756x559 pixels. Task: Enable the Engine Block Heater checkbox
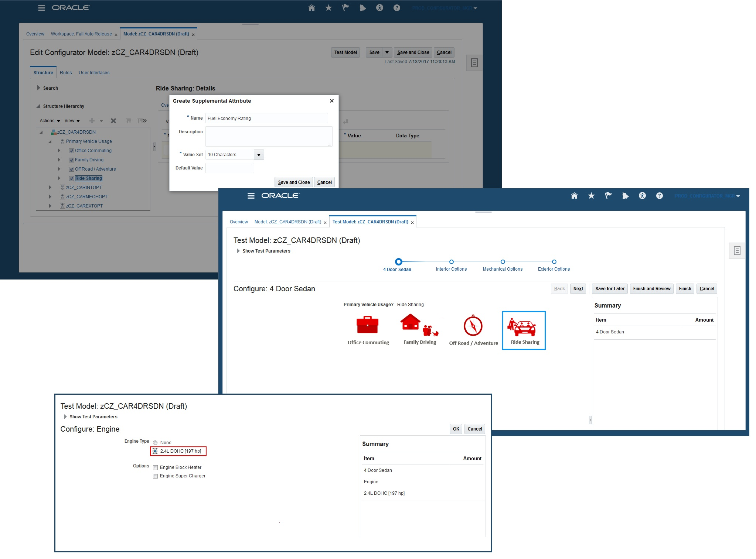(156, 467)
